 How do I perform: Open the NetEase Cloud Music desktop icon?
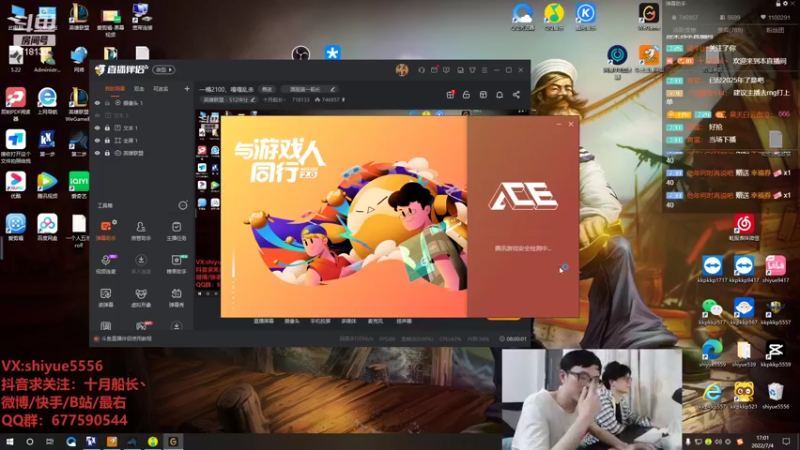click(x=744, y=228)
